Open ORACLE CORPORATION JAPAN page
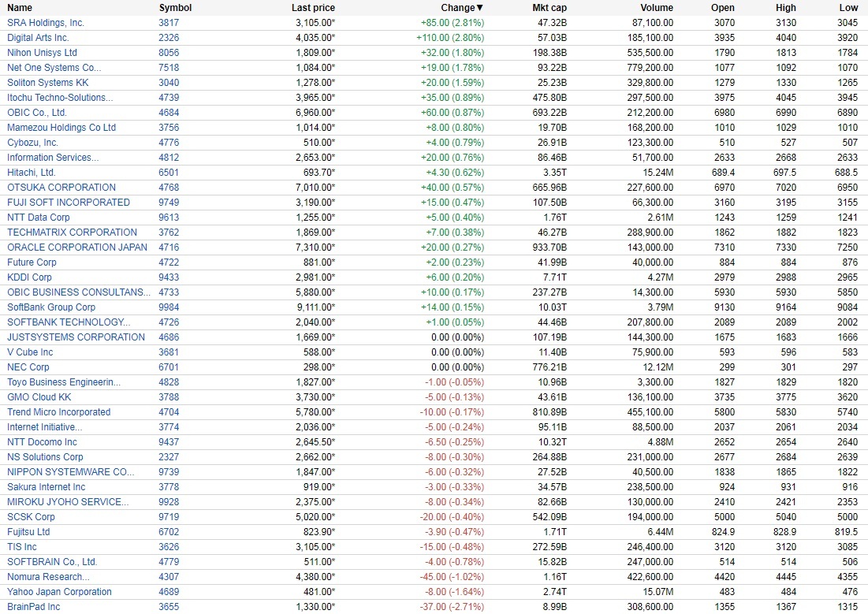This screenshot has height=614, width=868. point(77,247)
